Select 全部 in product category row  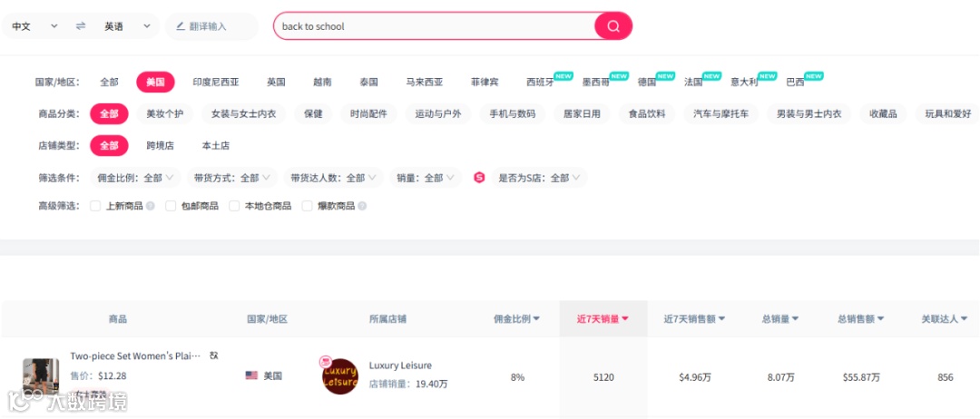pos(110,114)
